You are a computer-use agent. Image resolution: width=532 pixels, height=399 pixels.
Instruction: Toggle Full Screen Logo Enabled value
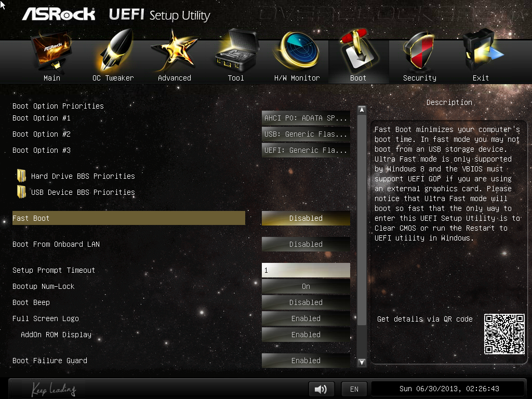(305, 318)
